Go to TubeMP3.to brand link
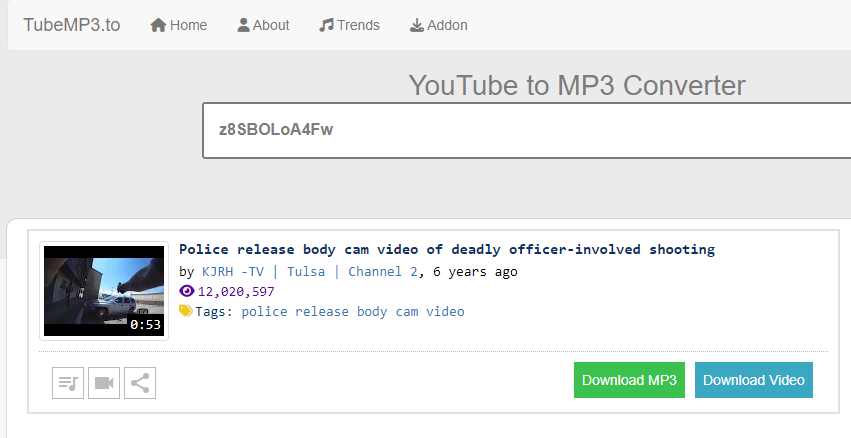The height and width of the screenshot is (438, 851). pyautogui.click(x=72, y=25)
